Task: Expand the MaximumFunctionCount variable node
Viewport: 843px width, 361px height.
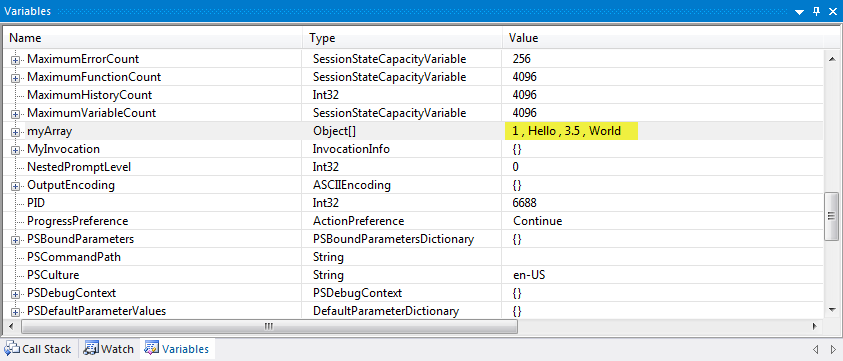Action: click(x=16, y=78)
